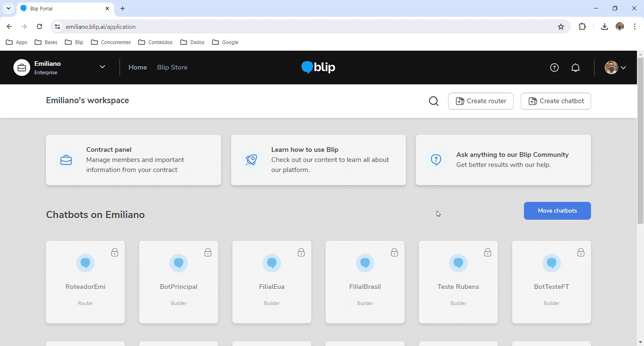The width and height of the screenshot is (644, 346).
Task: Click the lock icon on Teste Rubens card
Action: (488, 252)
